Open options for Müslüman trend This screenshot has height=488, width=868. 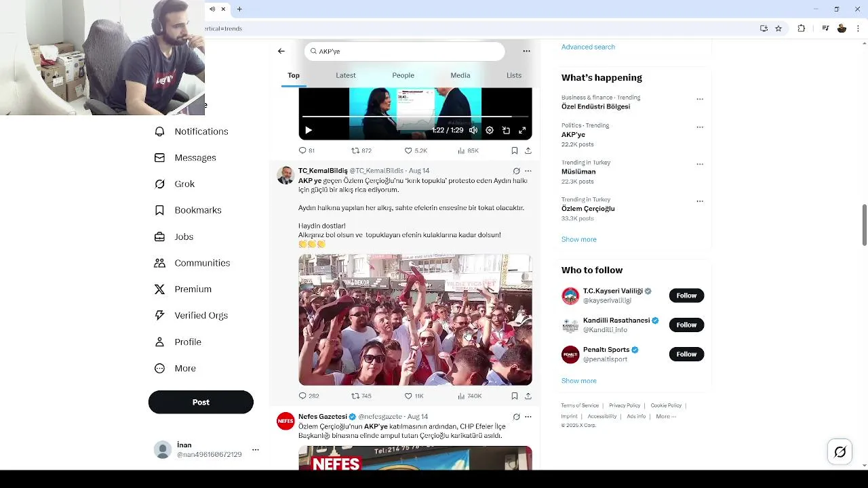pos(700,164)
